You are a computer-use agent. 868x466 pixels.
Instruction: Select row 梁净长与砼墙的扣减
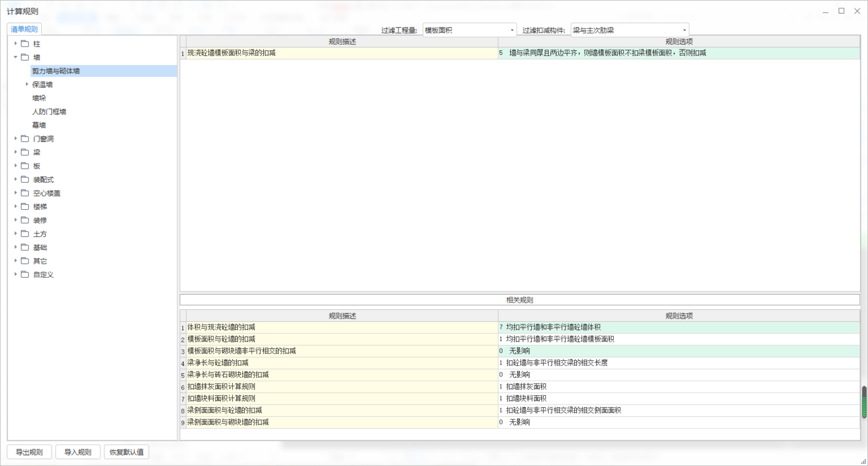342,363
